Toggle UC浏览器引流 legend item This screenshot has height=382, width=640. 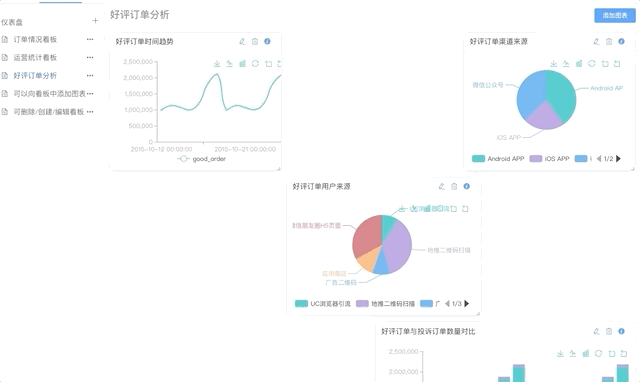323,304
